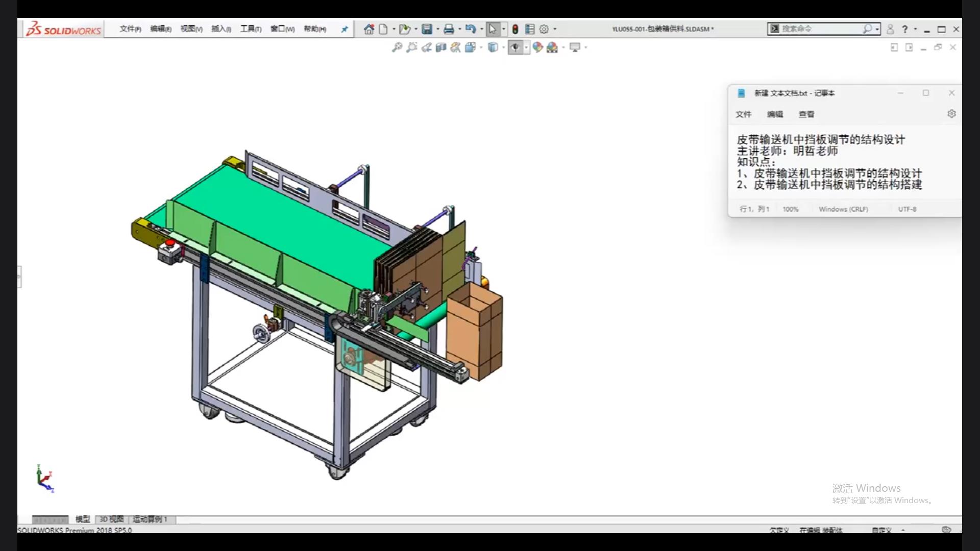Image resolution: width=980 pixels, height=551 pixels.
Task: Click the Display Style icon
Action: (493, 47)
